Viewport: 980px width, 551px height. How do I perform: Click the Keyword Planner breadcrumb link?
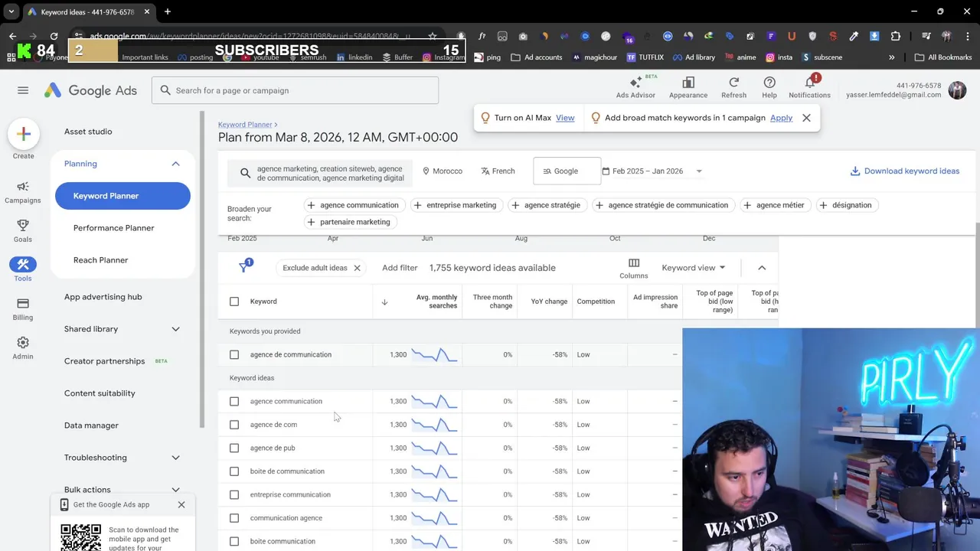click(x=245, y=125)
